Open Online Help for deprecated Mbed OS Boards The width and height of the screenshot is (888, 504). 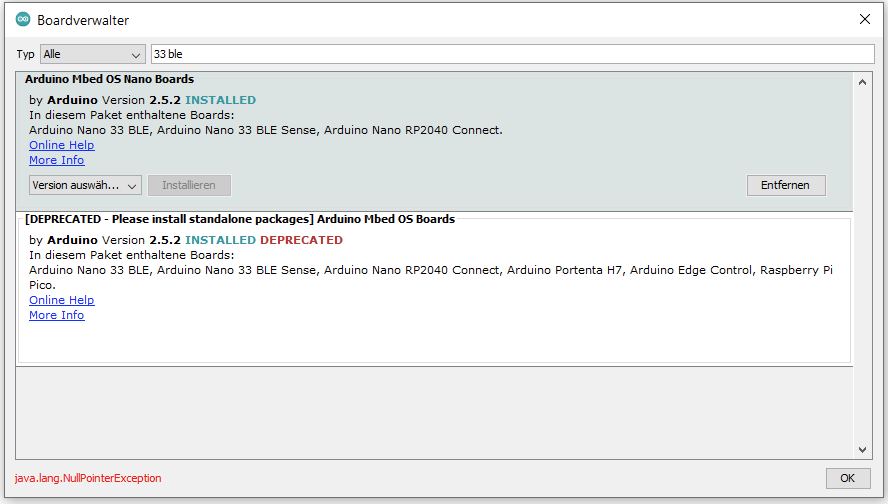(x=62, y=300)
